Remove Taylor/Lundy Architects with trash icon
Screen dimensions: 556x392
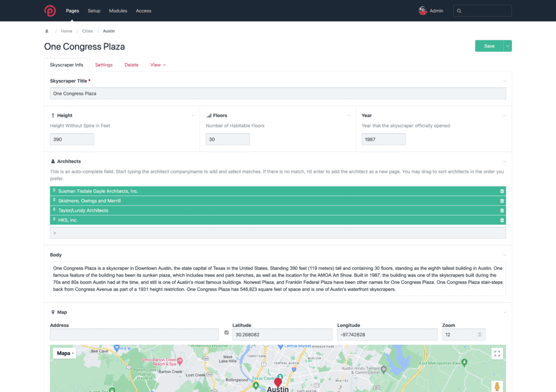click(x=502, y=211)
